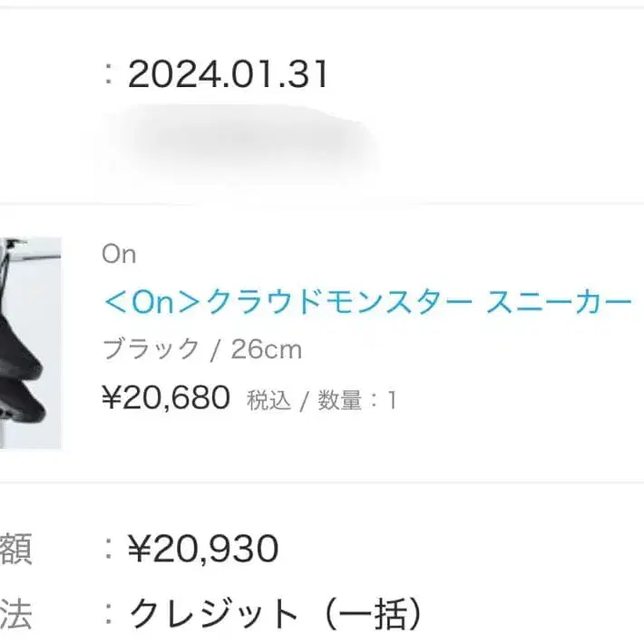Viewport: 644px width, 644px height.
Task: Click the colon before the order date
Action: pos(110,75)
